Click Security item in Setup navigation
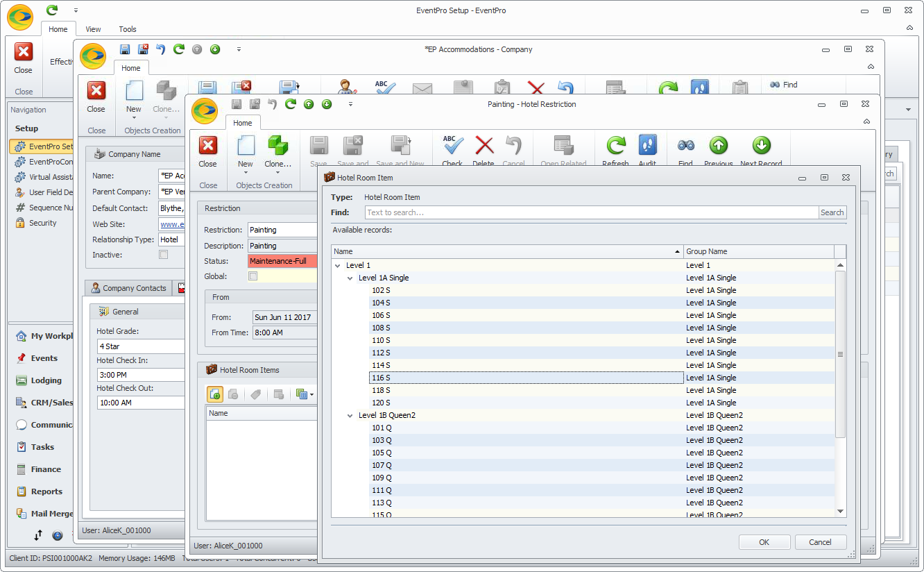 coord(42,223)
